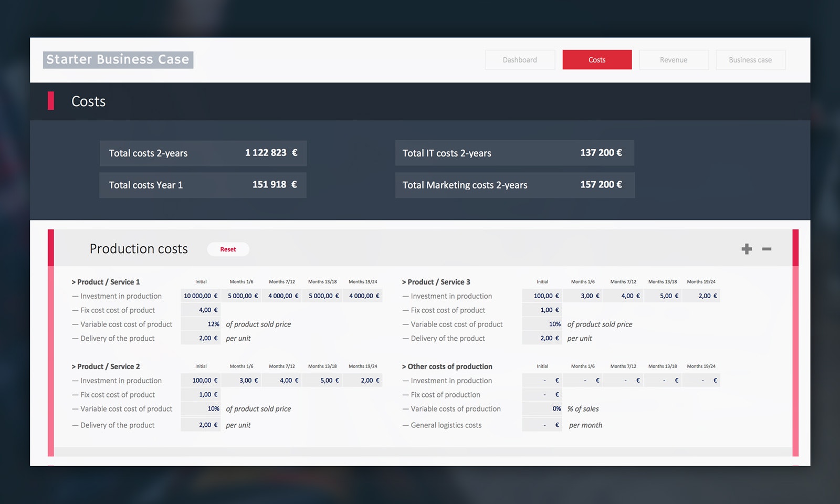840x504 pixels.
Task: Click the plus icon to add production cost item
Action: [746, 249]
